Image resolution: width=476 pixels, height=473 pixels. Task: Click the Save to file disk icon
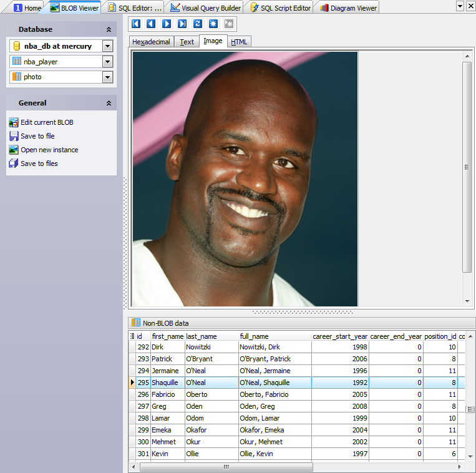14,136
